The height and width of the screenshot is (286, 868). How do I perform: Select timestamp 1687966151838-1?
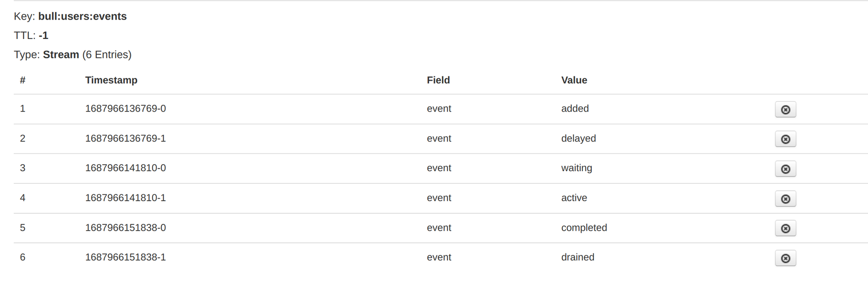click(x=125, y=258)
